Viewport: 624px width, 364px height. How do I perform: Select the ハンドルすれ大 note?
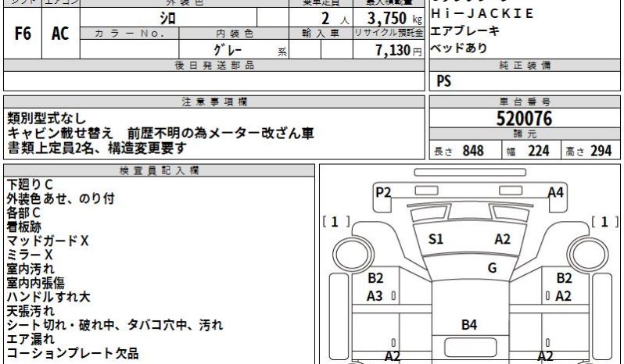coord(48,297)
